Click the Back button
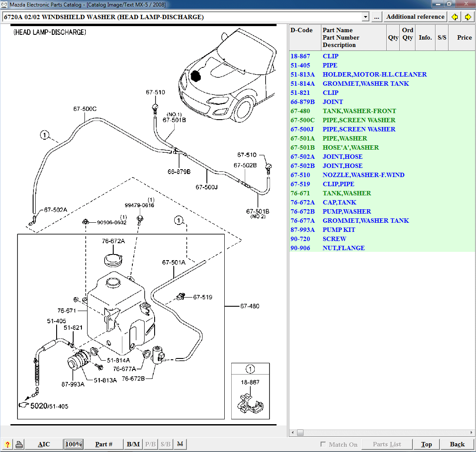The width and height of the screenshot is (476, 452). [x=457, y=445]
